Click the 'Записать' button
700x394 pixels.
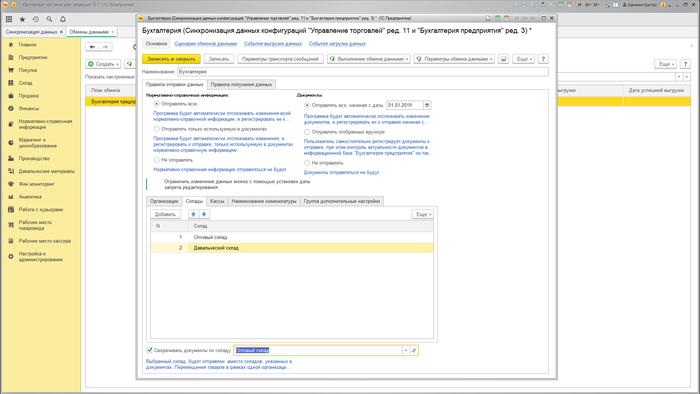coord(219,59)
